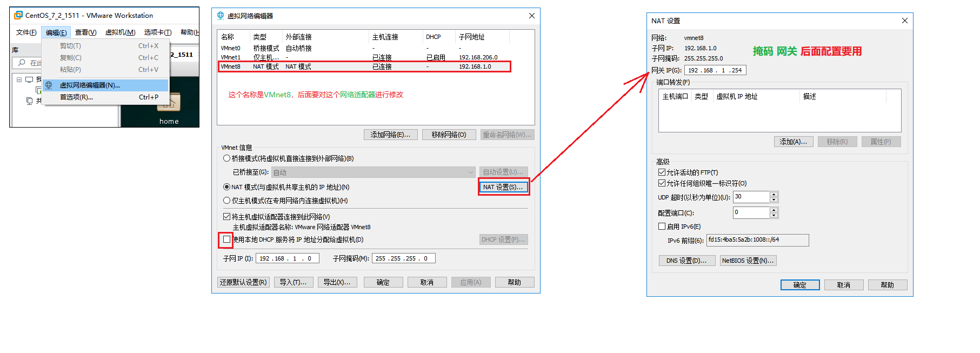Click 应用(A) button
Viewport: 980px width, 353px height.
471,282
